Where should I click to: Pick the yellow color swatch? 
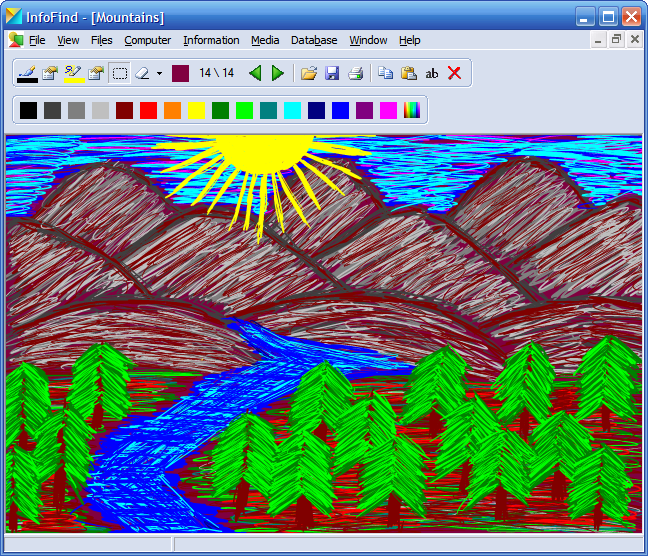196,110
